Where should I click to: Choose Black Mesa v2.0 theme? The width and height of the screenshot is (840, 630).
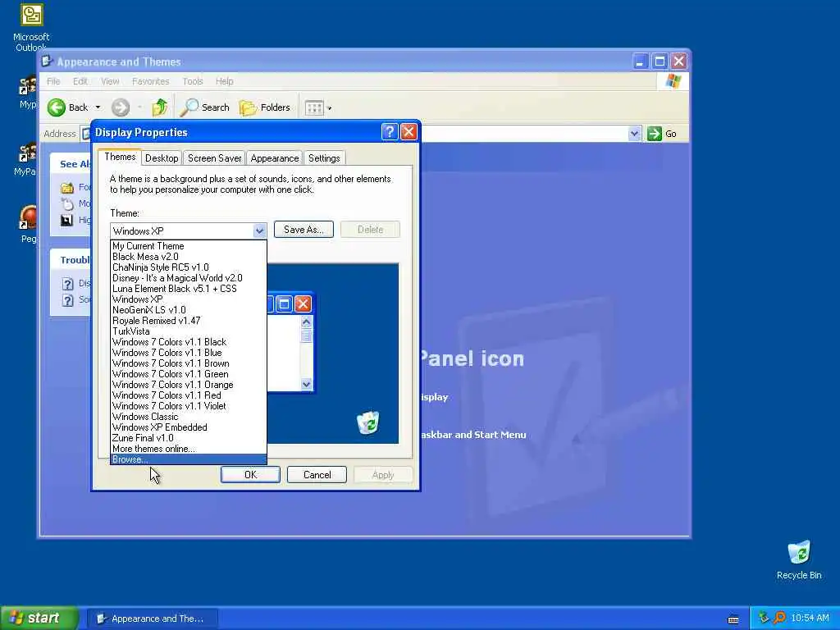tap(188, 257)
